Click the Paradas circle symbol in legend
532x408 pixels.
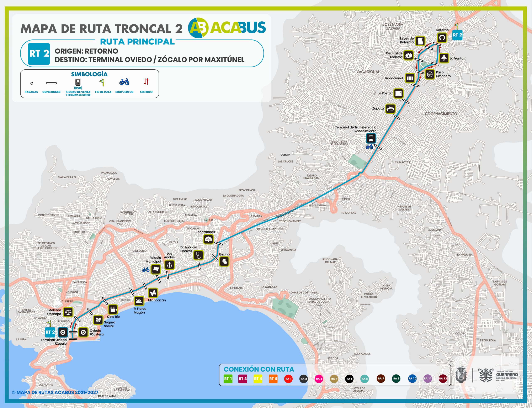coord(32,83)
